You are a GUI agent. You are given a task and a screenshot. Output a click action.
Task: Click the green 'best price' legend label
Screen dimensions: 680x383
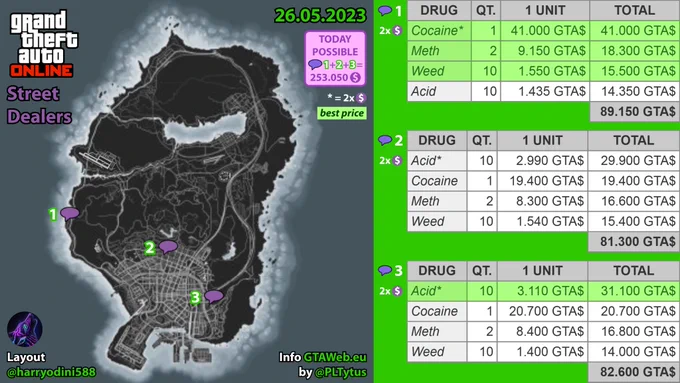342,113
